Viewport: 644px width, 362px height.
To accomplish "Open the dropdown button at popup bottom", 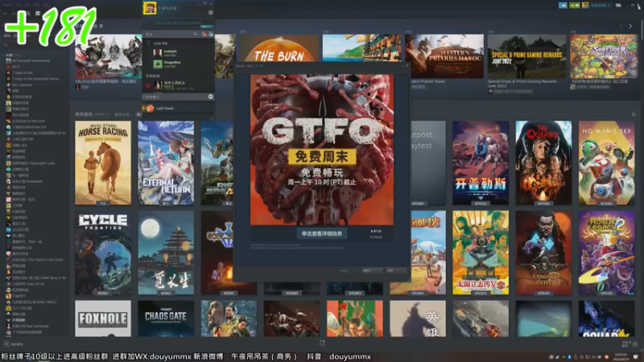I will click(x=372, y=270).
